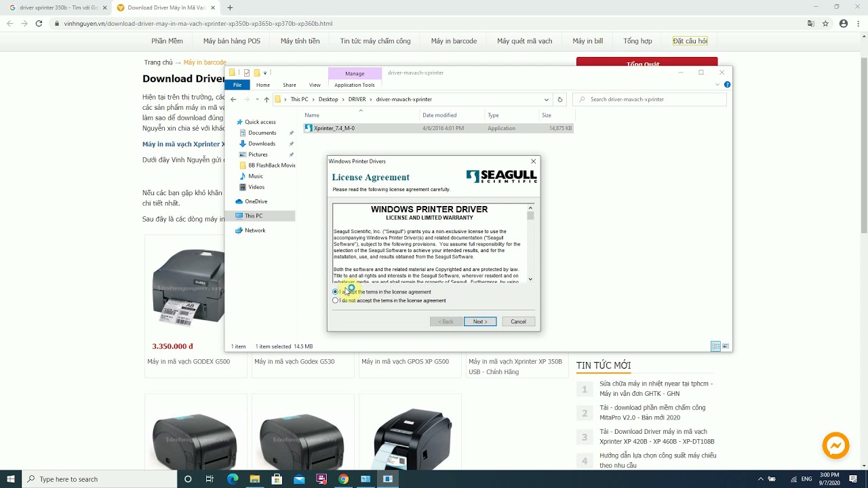Click This PC in breadcrumb path
The height and width of the screenshot is (488, 868).
(x=299, y=100)
